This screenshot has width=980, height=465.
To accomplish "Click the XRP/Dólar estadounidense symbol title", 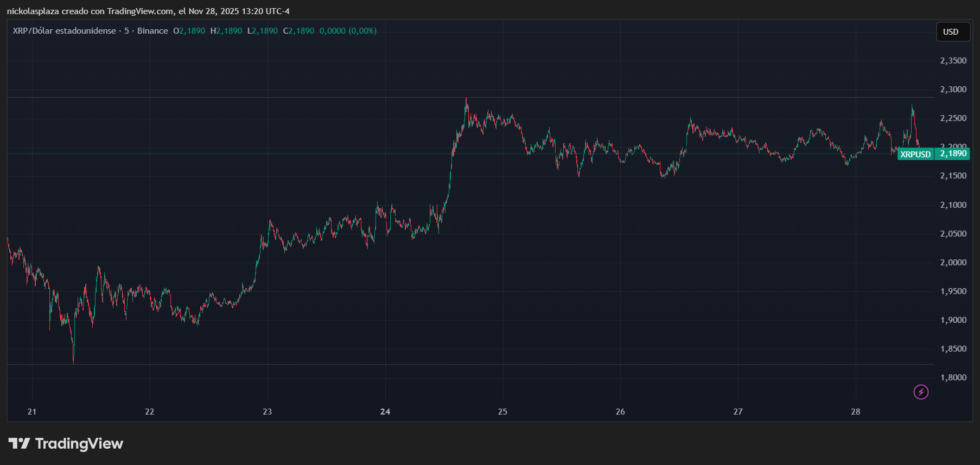I will tap(64, 31).
